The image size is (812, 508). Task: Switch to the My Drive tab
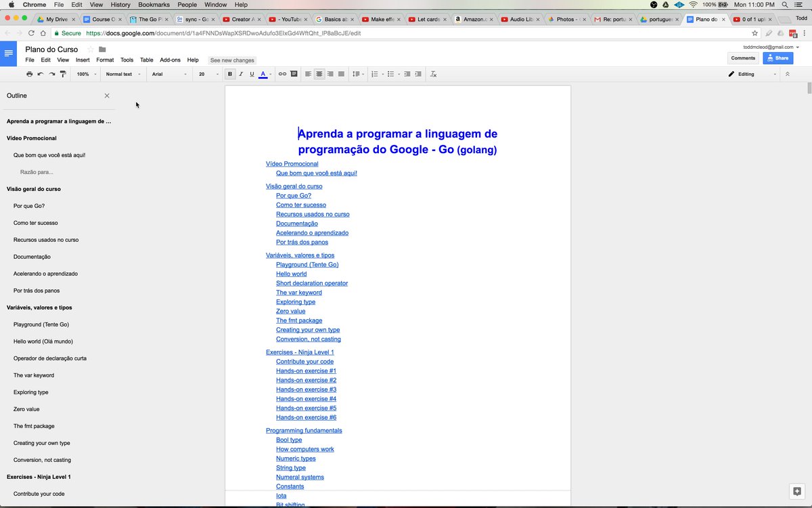[x=55, y=20]
